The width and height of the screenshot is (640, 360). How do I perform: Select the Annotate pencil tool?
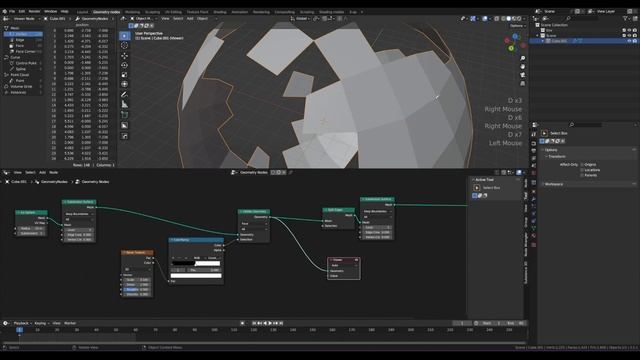pyautogui.click(x=124, y=95)
